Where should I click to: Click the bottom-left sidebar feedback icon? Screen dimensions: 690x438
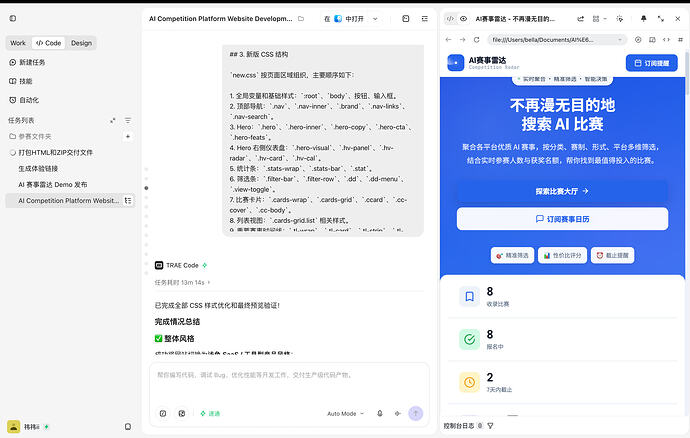click(x=128, y=427)
